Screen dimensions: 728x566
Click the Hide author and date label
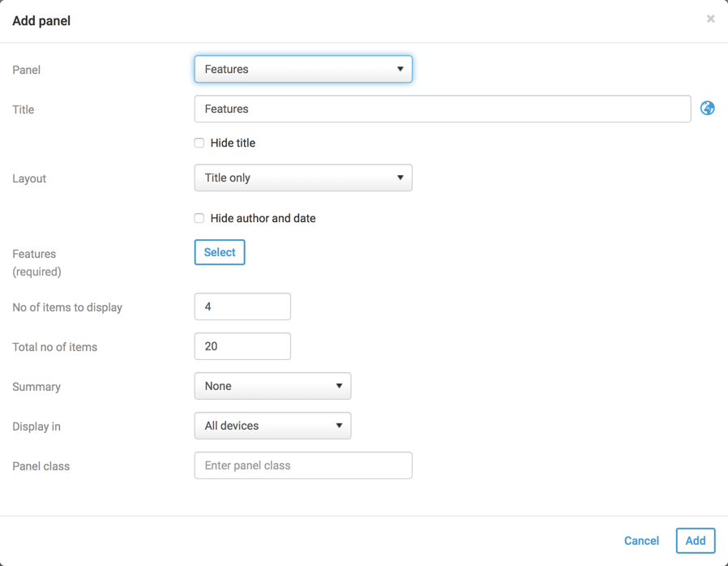tap(263, 218)
